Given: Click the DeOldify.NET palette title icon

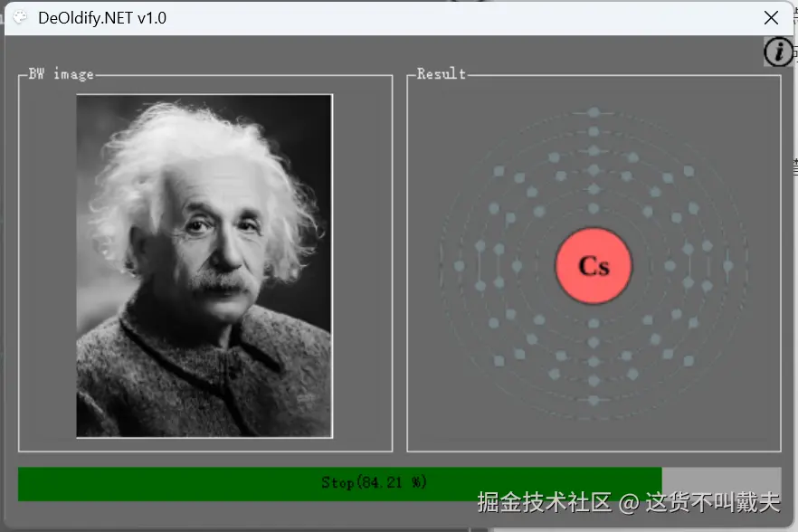Looking at the screenshot, I should 20,18.
